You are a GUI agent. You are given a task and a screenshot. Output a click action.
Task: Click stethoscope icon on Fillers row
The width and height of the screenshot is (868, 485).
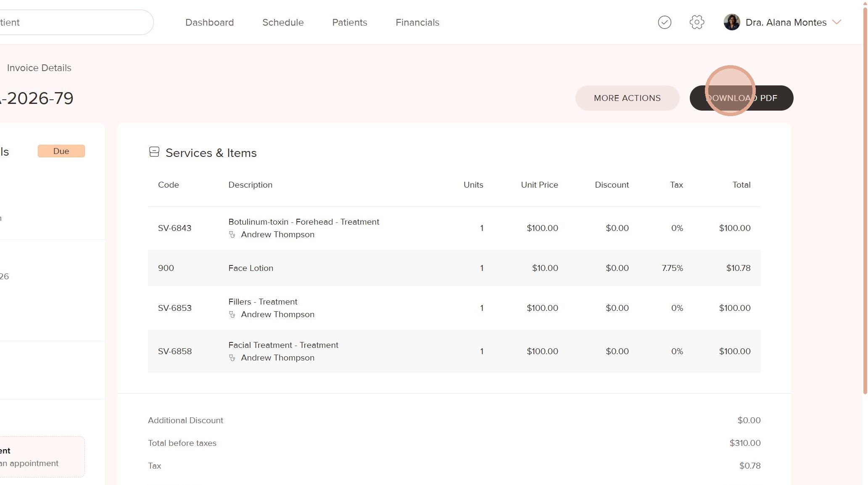[x=232, y=315]
